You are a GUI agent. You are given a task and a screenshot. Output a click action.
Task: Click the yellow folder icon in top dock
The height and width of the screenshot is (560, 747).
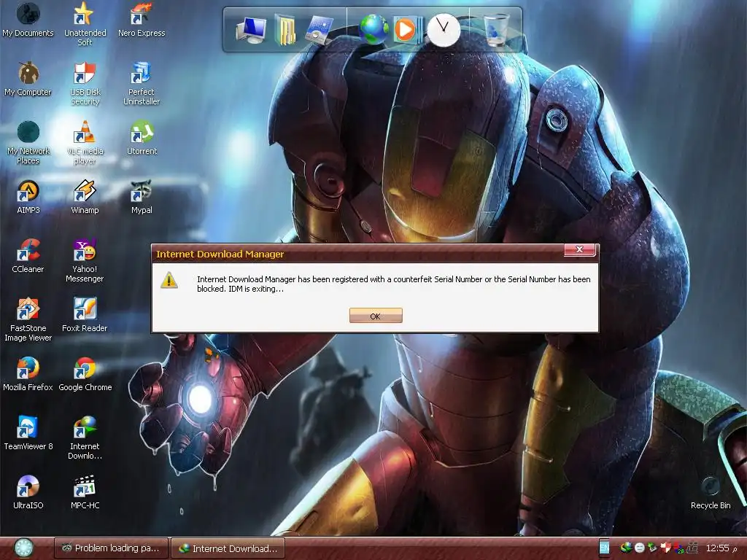tap(285, 30)
